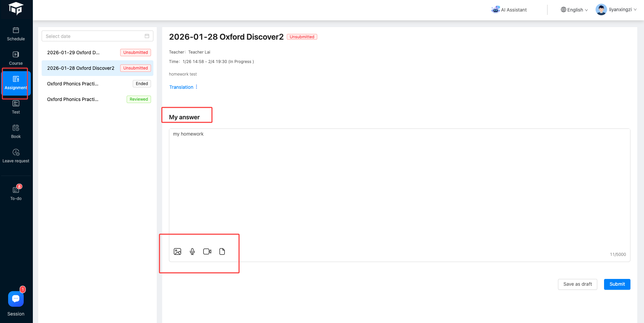Click the AI Assistant robot icon

point(495,9)
